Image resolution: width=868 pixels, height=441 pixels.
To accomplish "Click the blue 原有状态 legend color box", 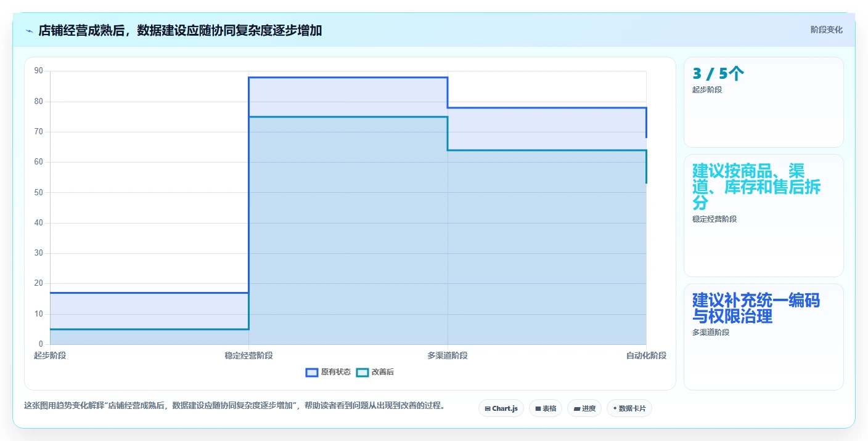I will coord(312,372).
